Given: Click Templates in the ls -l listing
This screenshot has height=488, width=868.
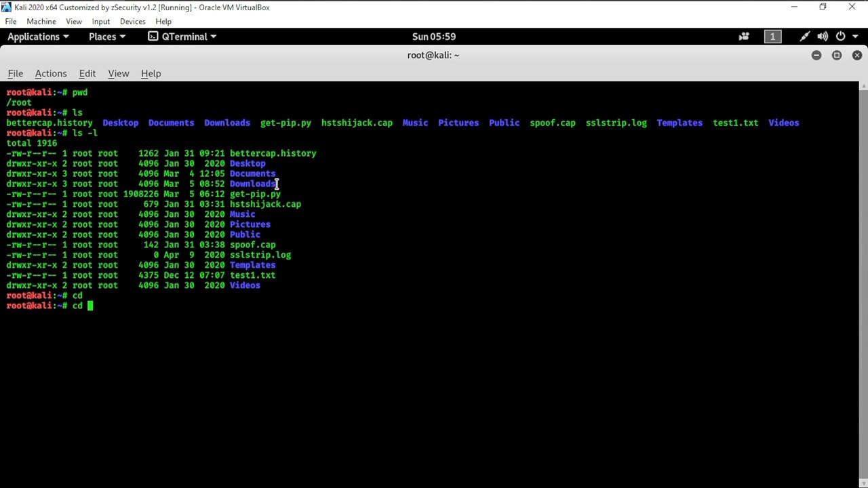Looking at the screenshot, I should (252, 265).
